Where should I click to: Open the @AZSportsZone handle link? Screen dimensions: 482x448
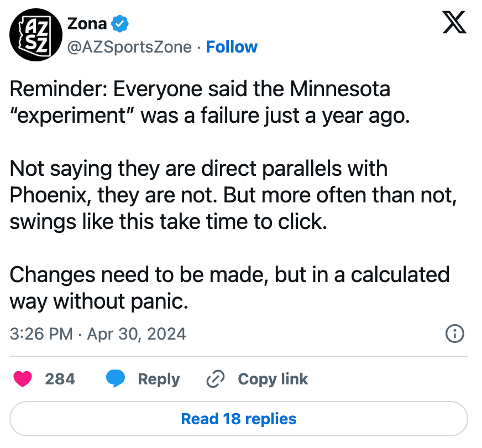point(129,47)
